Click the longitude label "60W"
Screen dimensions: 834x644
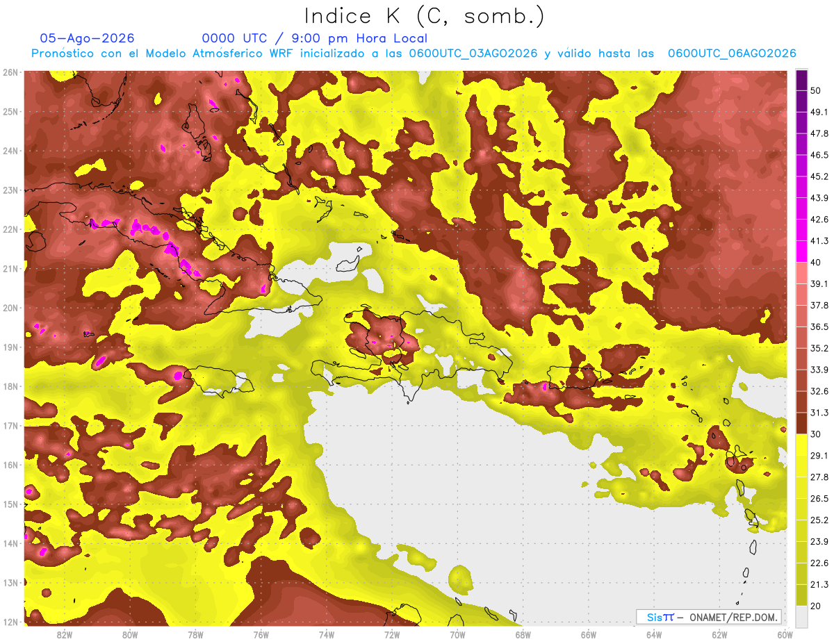pyautogui.click(x=785, y=635)
